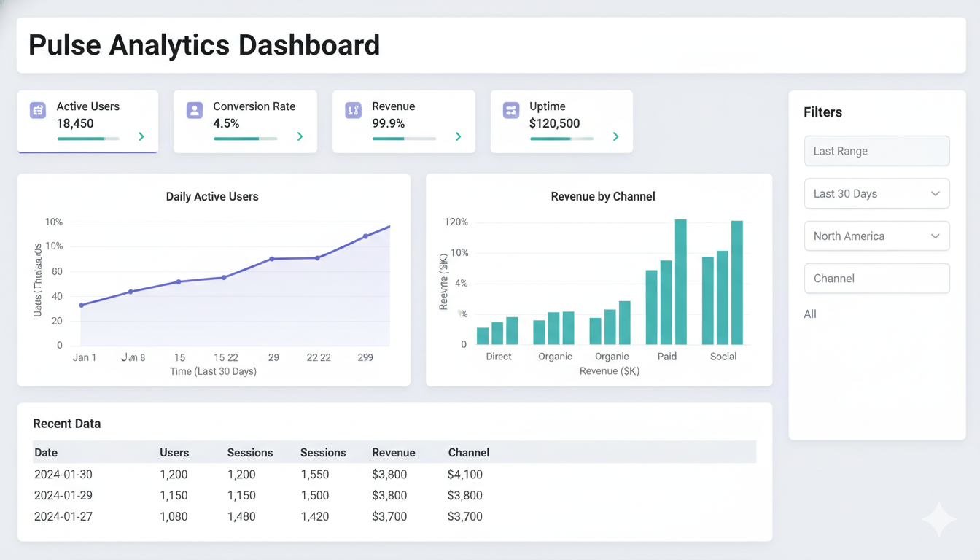Open the Channel filter field
Image resolution: width=980 pixels, height=560 pixels.
pyautogui.click(x=876, y=279)
